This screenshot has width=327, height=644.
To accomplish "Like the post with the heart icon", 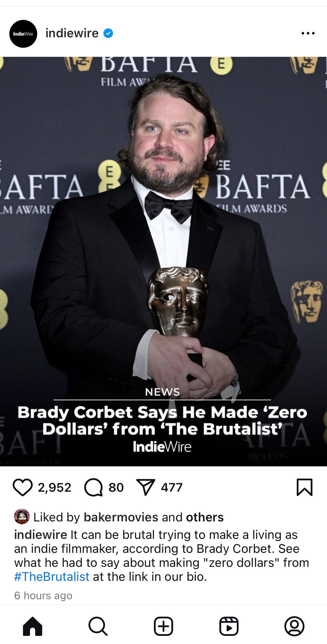I will 22,487.
